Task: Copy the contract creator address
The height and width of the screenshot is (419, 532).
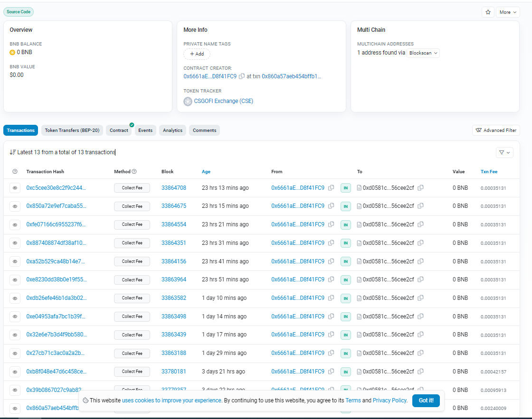Action: point(242,76)
